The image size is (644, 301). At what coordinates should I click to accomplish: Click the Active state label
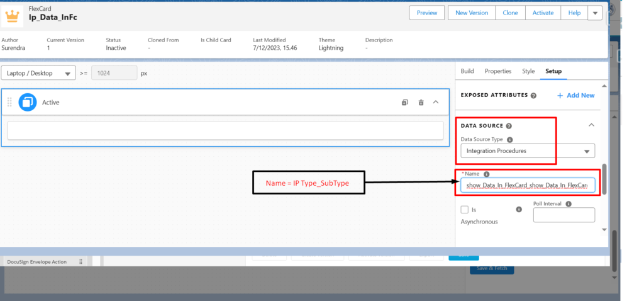tap(51, 103)
